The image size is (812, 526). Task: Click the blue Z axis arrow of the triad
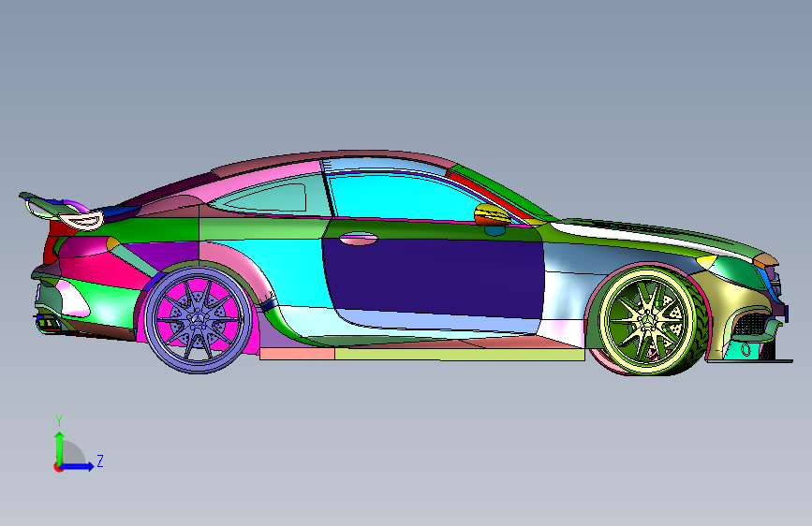[78, 466]
